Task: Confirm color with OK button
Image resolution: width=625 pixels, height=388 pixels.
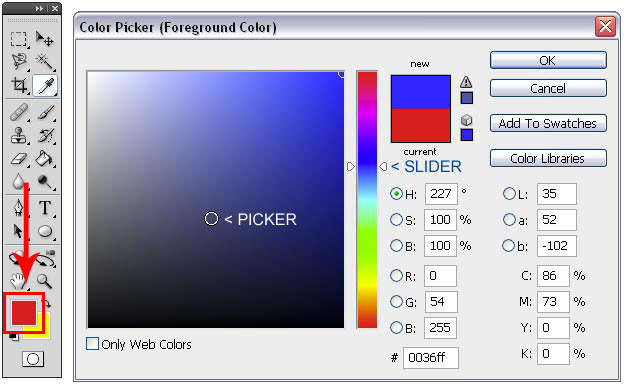Action: (x=548, y=60)
